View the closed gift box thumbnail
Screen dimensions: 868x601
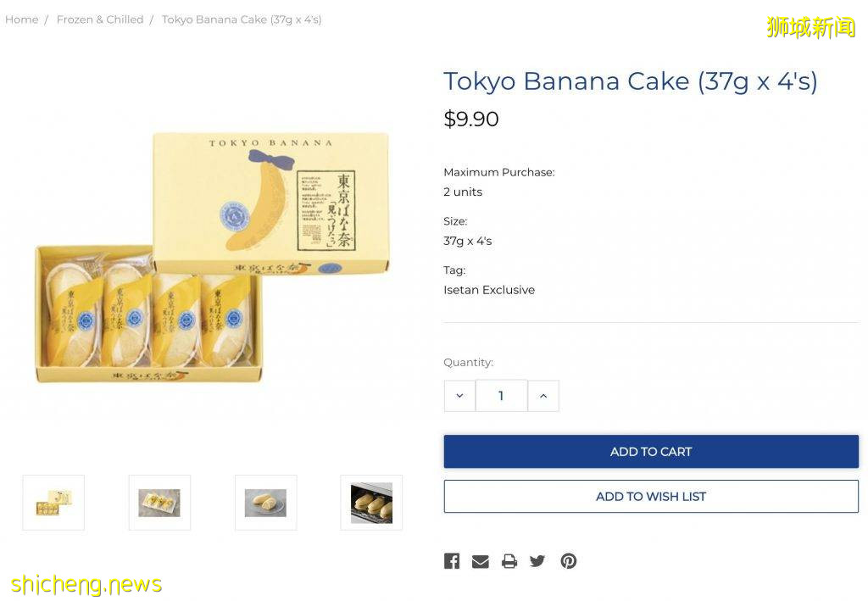click(x=53, y=502)
